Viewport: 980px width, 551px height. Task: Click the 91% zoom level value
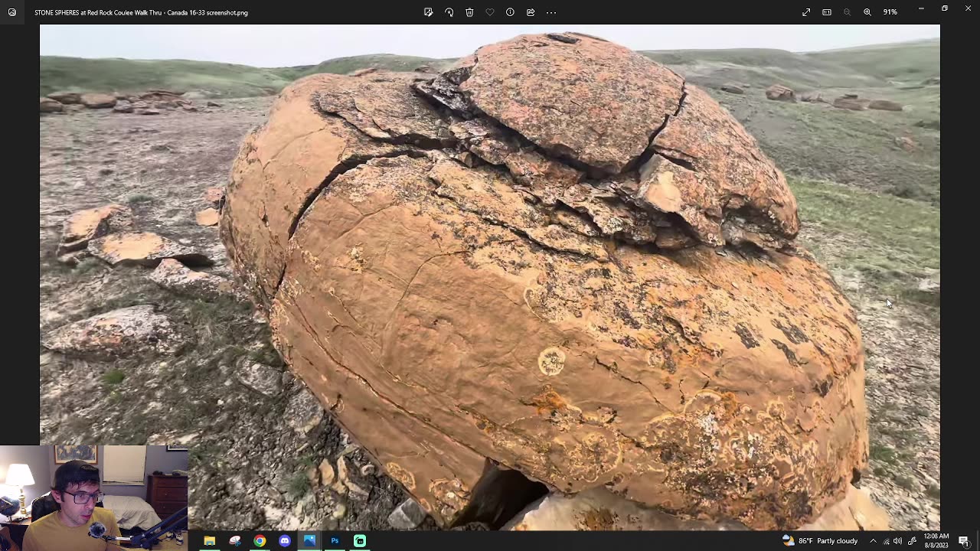click(x=890, y=12)
